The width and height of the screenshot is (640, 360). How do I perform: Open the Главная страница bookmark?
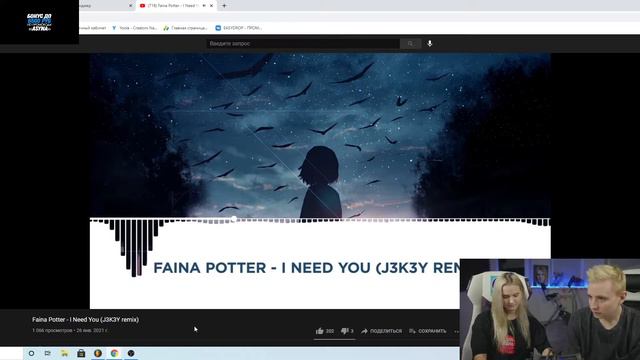pyautogui.click(x=185, y=28)
